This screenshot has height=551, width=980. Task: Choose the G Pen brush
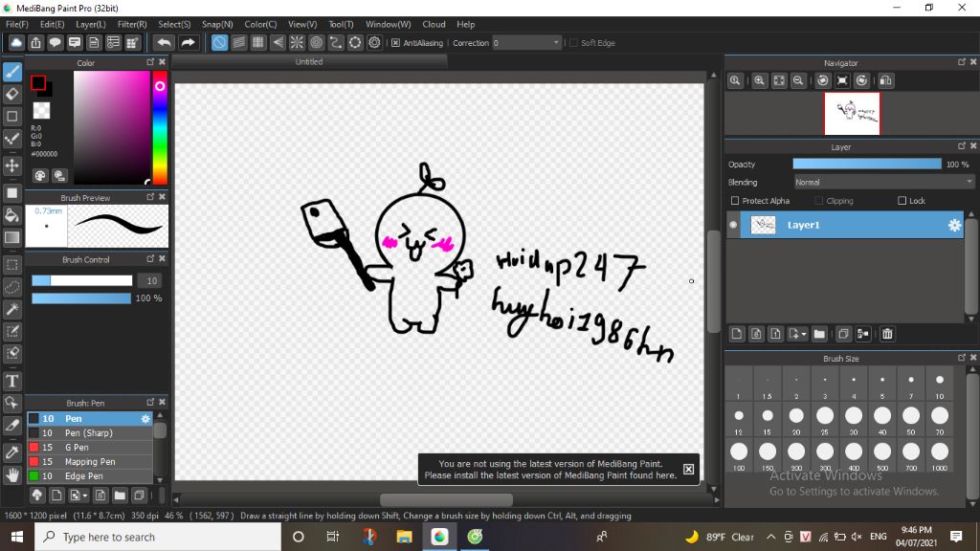pyautogui.click(x=89, y=448)
